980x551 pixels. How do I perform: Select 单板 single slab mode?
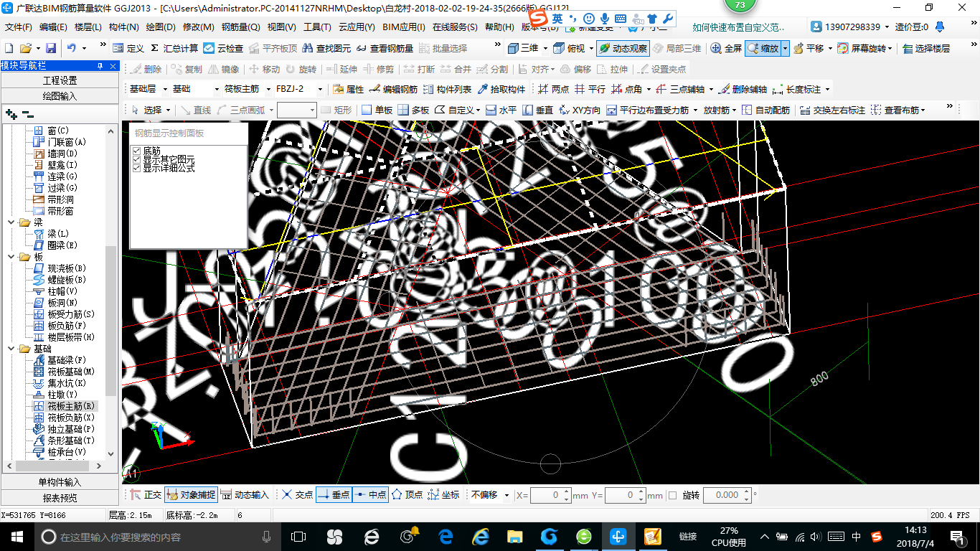click(x=377, y=110)
